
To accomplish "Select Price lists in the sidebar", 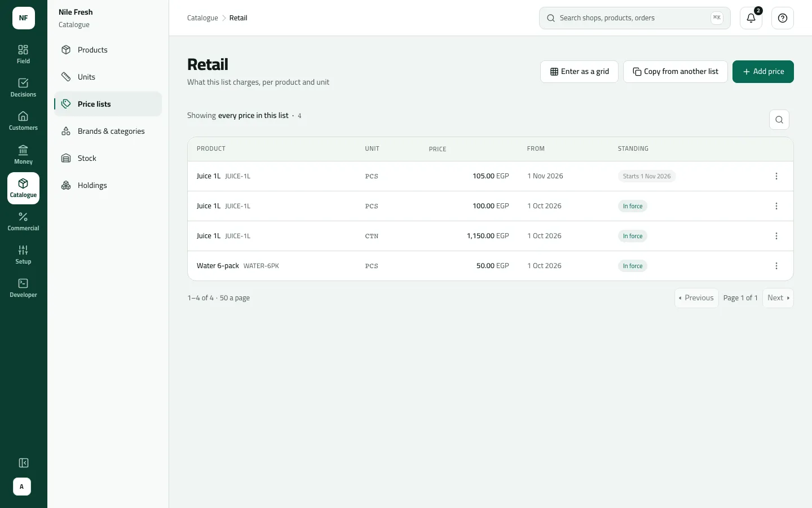I will (x=108, y=104).
